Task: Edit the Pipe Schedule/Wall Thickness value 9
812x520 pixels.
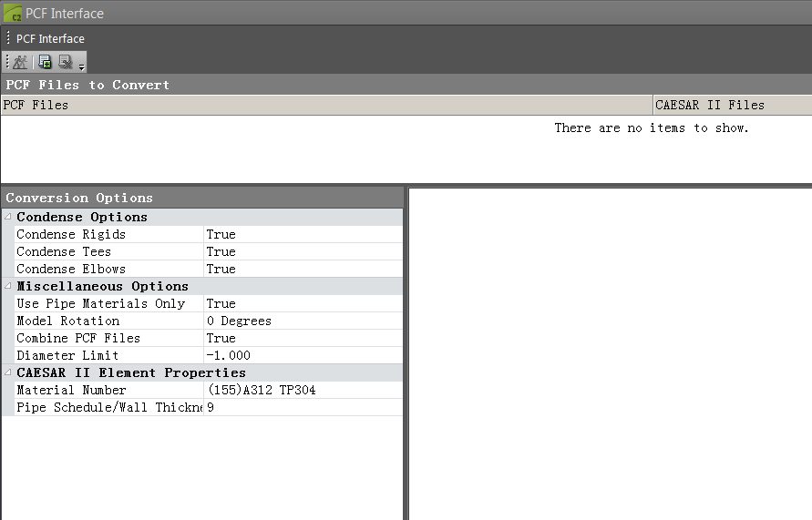Action: click(303, 408)
